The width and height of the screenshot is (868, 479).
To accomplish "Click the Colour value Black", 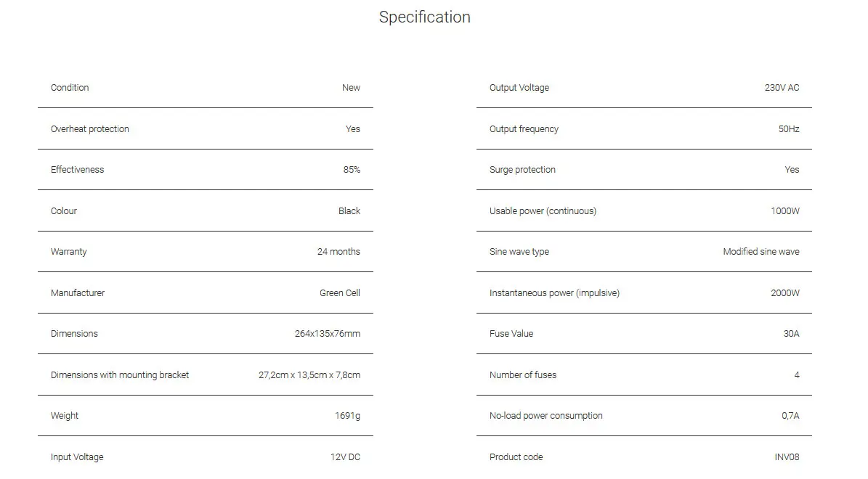I will click(x=349, y=211).
